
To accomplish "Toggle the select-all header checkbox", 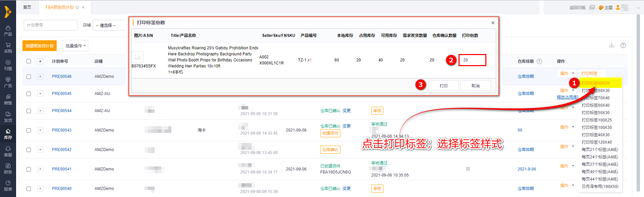I will [x=29, y=61].
